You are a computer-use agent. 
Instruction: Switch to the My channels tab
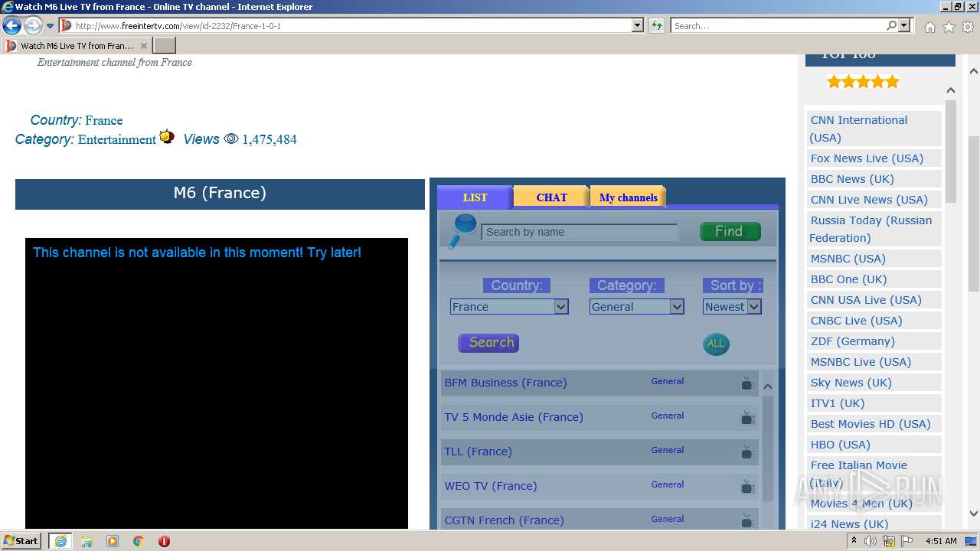pyautogui.click(x=628, y=197)
